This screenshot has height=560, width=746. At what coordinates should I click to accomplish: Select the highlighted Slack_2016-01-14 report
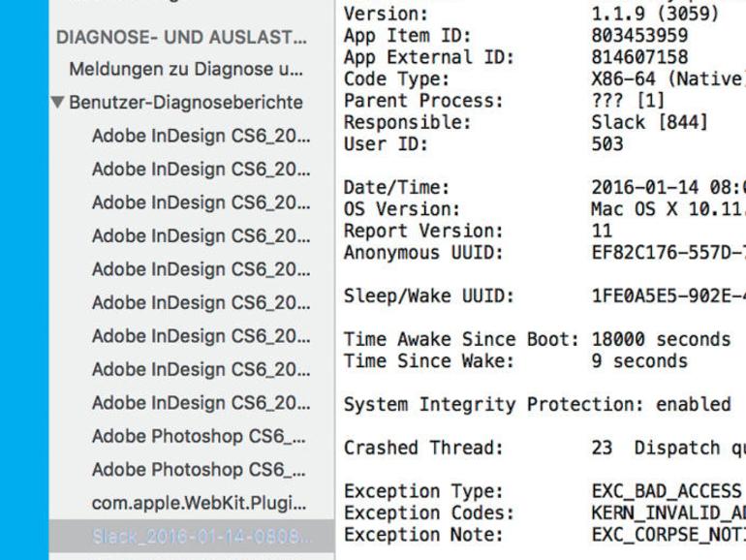pos(202,535)
